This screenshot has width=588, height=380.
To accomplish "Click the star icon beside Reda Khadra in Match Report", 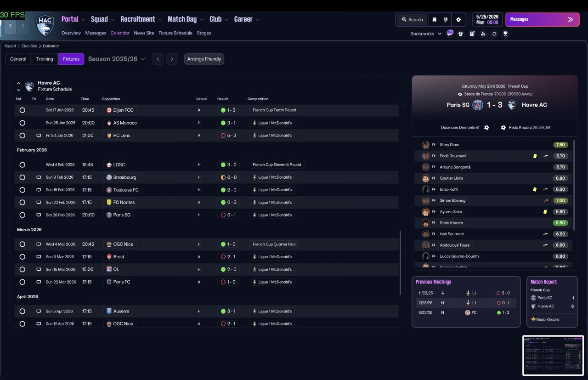I will (533, 319).
